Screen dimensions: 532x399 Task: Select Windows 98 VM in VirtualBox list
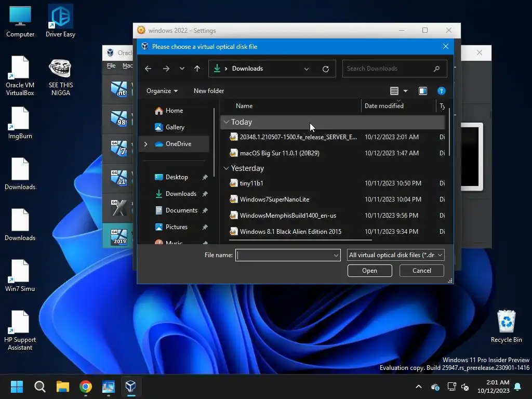(x=118, y=119)
